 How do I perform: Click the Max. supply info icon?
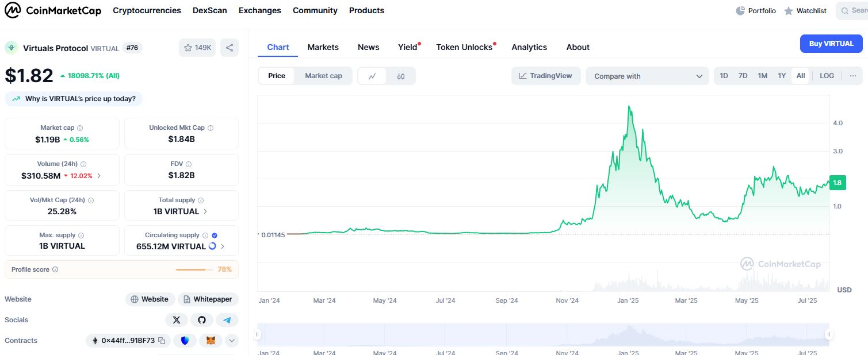[x=81, y=236]
